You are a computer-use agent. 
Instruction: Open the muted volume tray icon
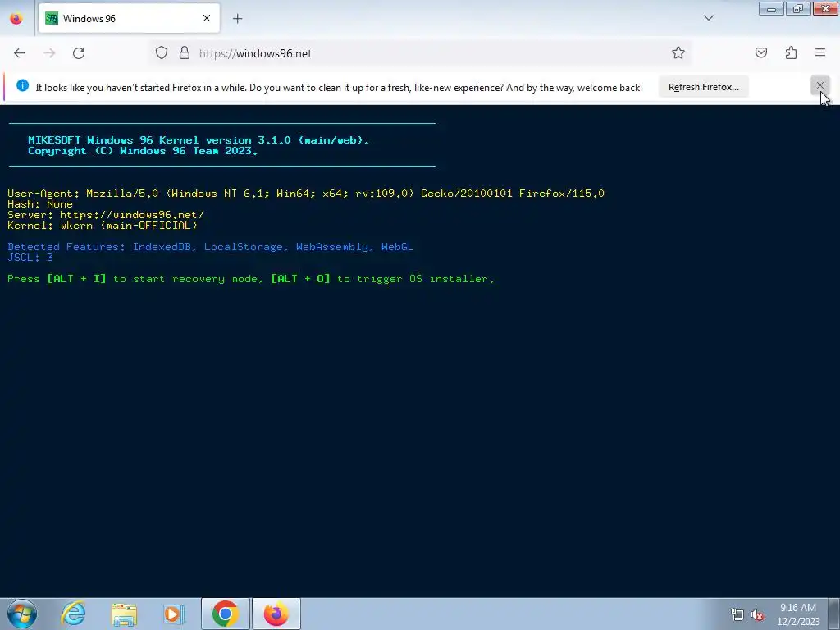pyautogui.click(x=757, y=614)
